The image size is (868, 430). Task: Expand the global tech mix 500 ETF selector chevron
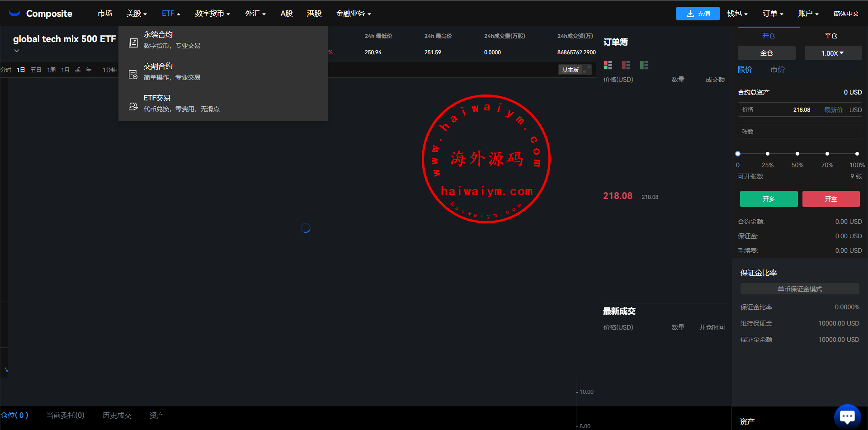point(17,51)
